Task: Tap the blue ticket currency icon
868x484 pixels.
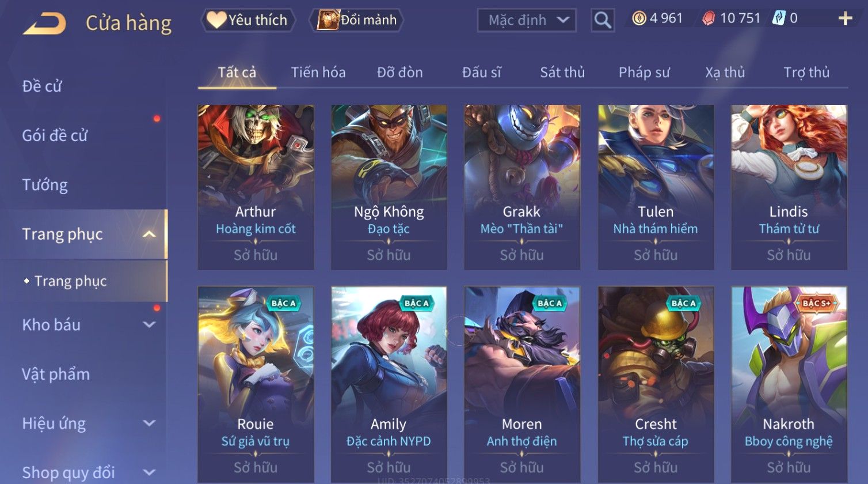Action: [x=779, y=18]
